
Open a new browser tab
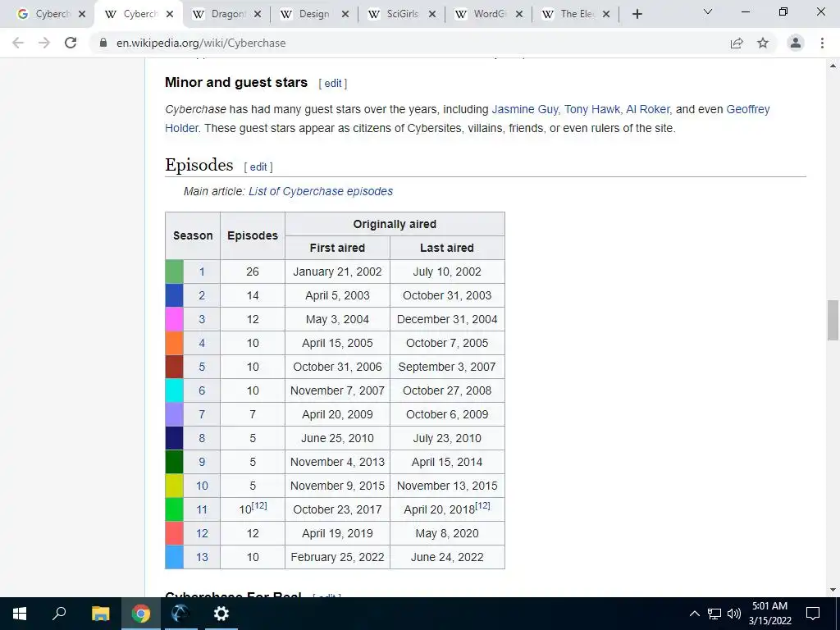(637, 14)
